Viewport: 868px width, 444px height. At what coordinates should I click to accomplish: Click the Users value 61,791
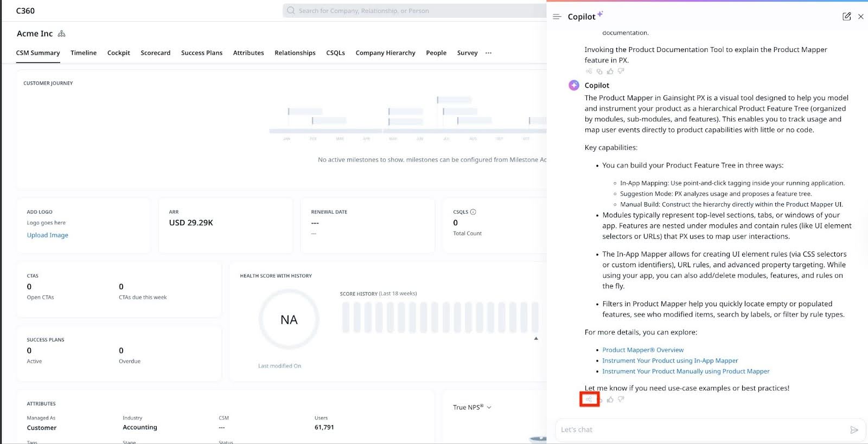point(324,428)
